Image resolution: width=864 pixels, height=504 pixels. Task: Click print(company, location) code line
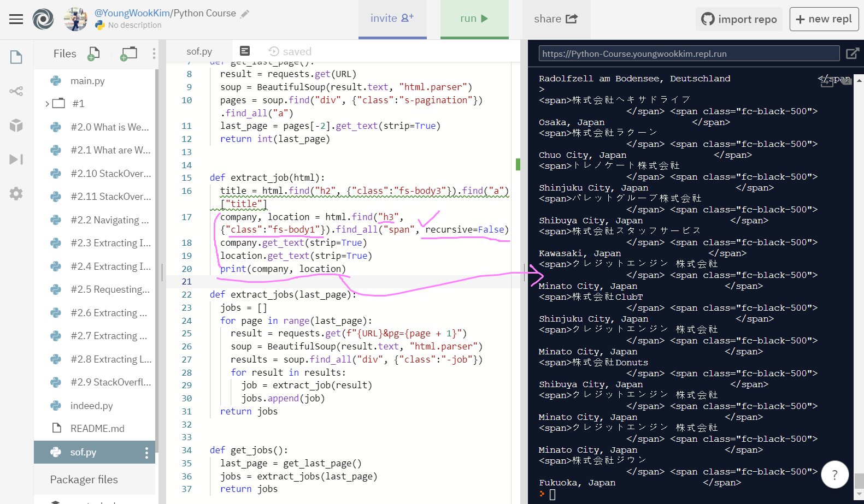(x=283, y=269)
